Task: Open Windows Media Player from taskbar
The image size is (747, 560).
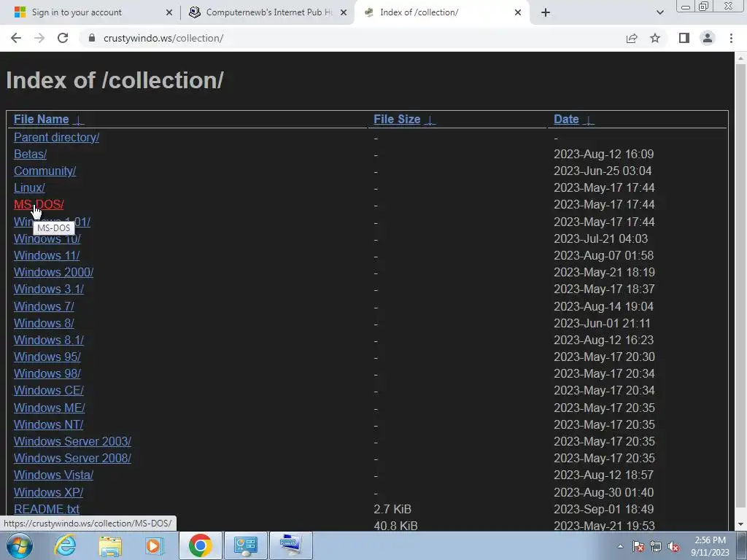Action: pos(154,545)
